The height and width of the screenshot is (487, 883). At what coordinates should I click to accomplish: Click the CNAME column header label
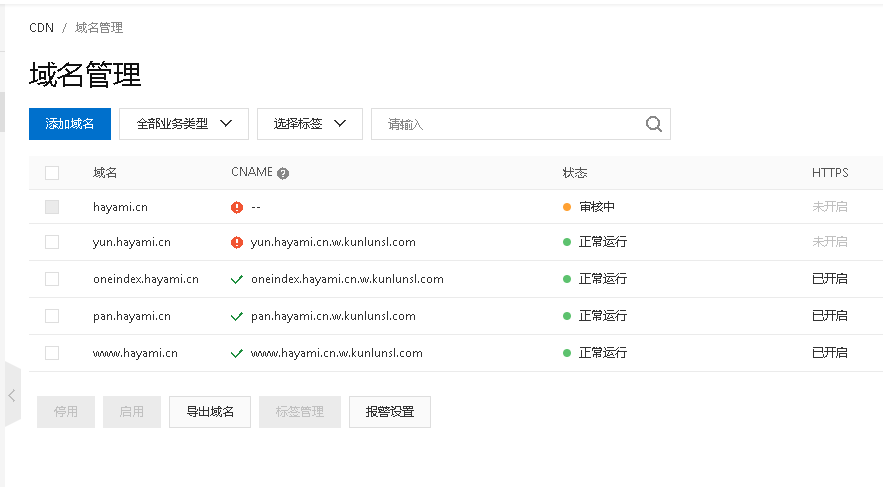point(252,172)
